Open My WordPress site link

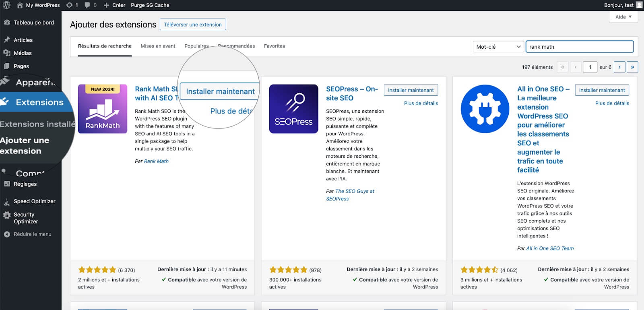click(x=43, y=5)
